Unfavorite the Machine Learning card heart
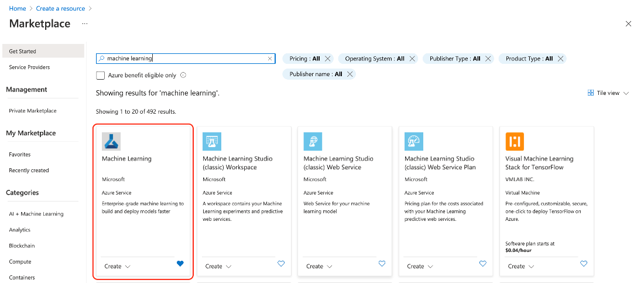The width and height of the screenshot is (644, 283). coord(180,264)
